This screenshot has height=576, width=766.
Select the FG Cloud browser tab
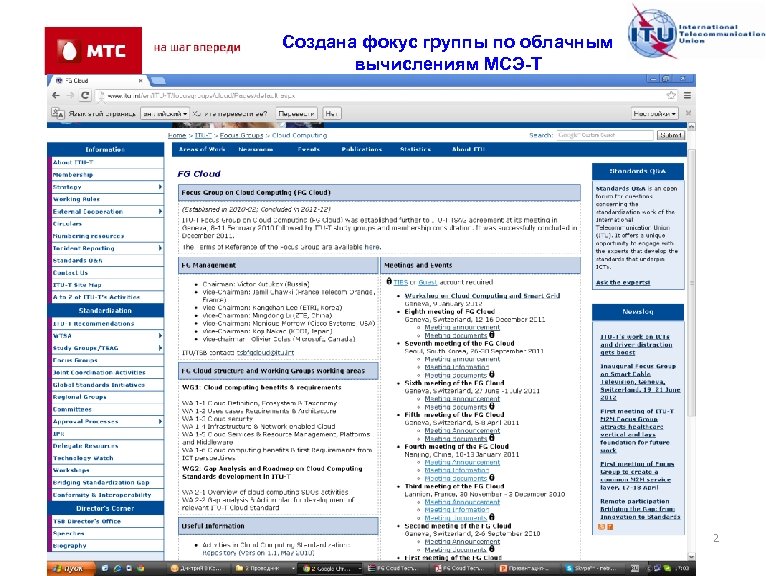[x=98, y=81]
